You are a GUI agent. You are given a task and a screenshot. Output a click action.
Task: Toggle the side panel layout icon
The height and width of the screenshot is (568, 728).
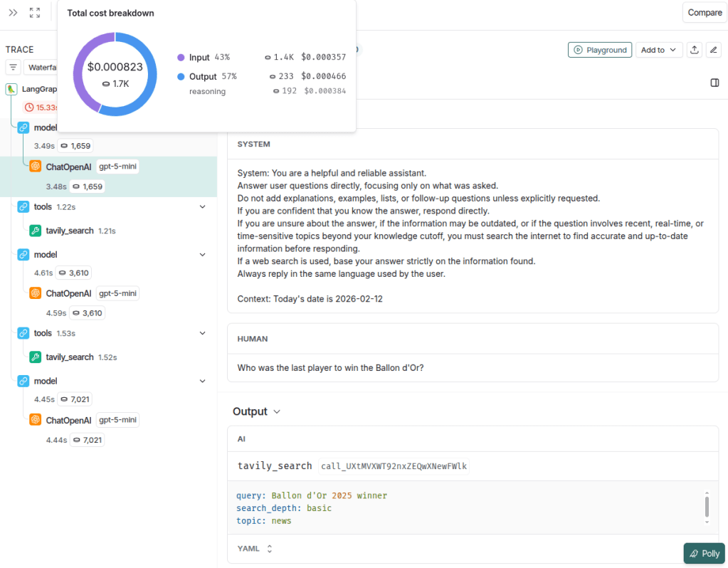[x=714, y=83]
